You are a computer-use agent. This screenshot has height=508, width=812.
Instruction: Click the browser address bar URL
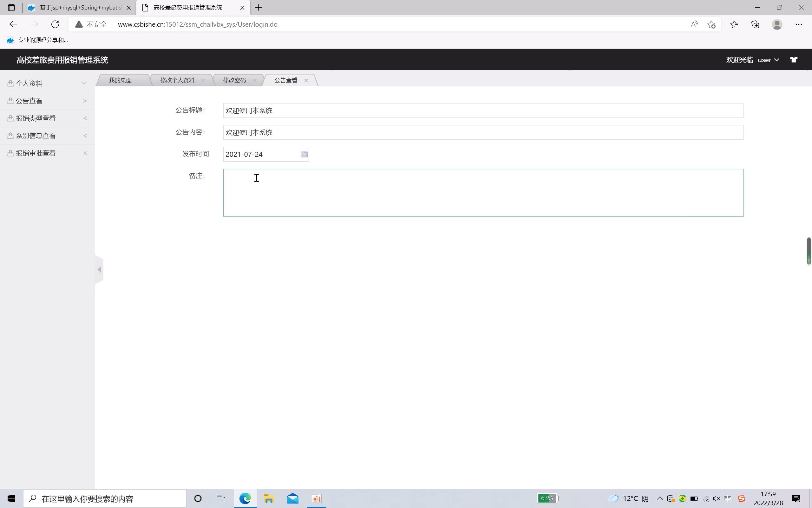point(198,24)
